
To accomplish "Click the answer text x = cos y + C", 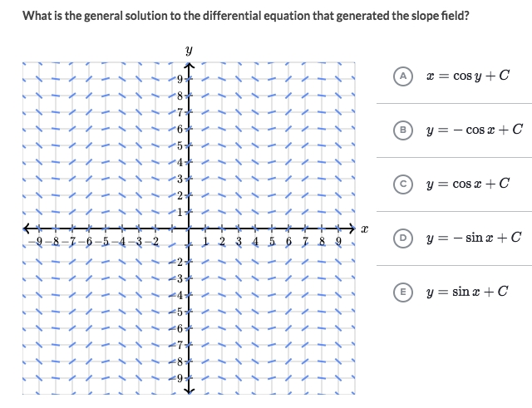I will [466, 76].
